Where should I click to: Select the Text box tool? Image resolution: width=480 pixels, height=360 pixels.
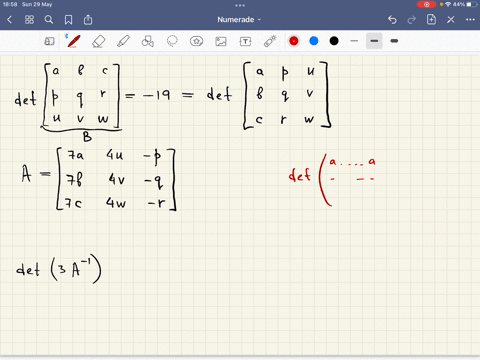coord(245,41)
